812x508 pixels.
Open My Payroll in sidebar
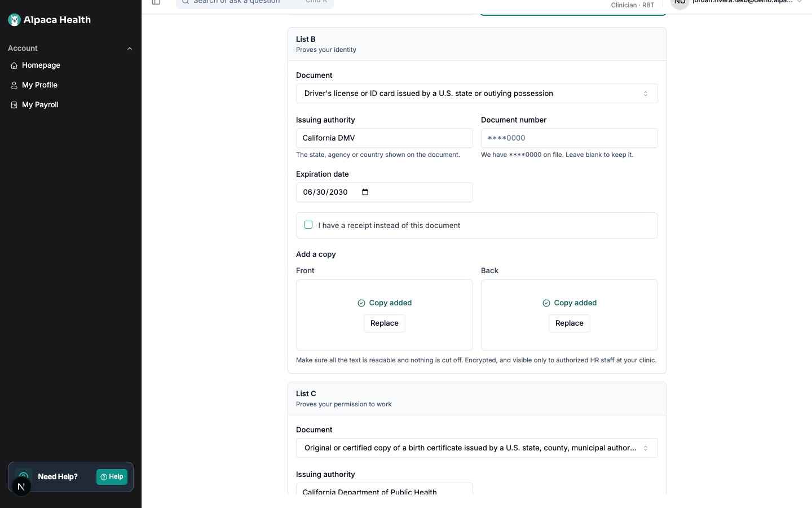tap(40, 105)
